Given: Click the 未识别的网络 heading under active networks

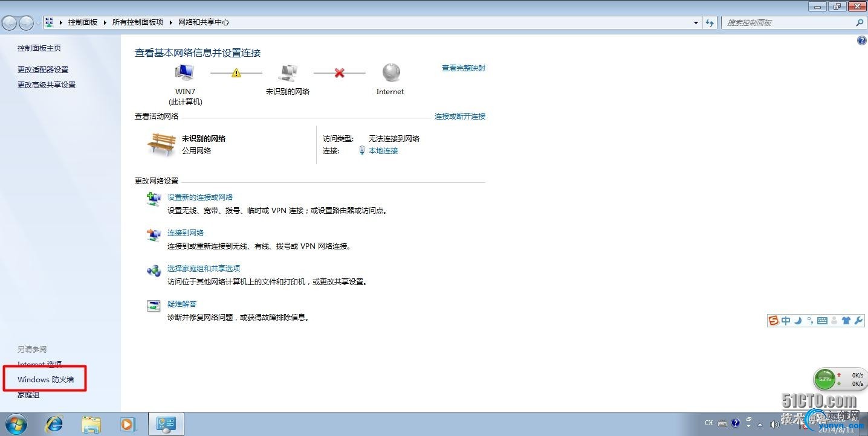Looking at the screenshot, I should 204,139.
